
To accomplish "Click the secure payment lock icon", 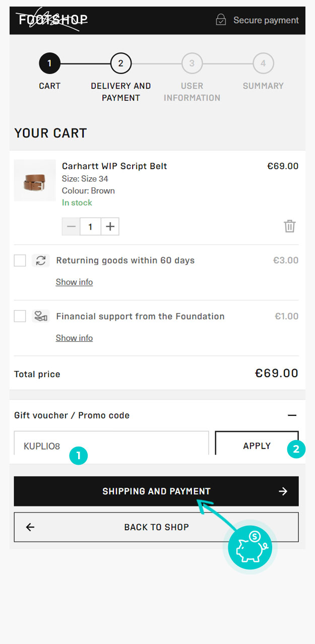I will [221, 20].
